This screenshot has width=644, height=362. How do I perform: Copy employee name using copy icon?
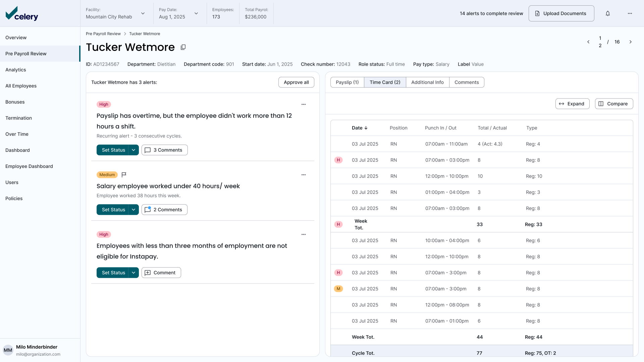pyautogui.click(x=183, y=47)
